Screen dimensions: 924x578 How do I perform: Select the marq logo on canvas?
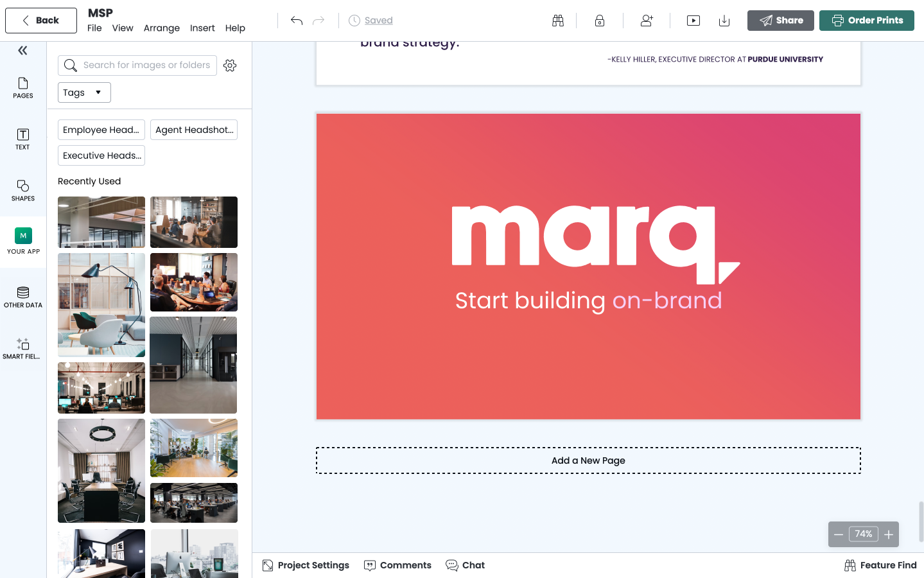[596, 245]
